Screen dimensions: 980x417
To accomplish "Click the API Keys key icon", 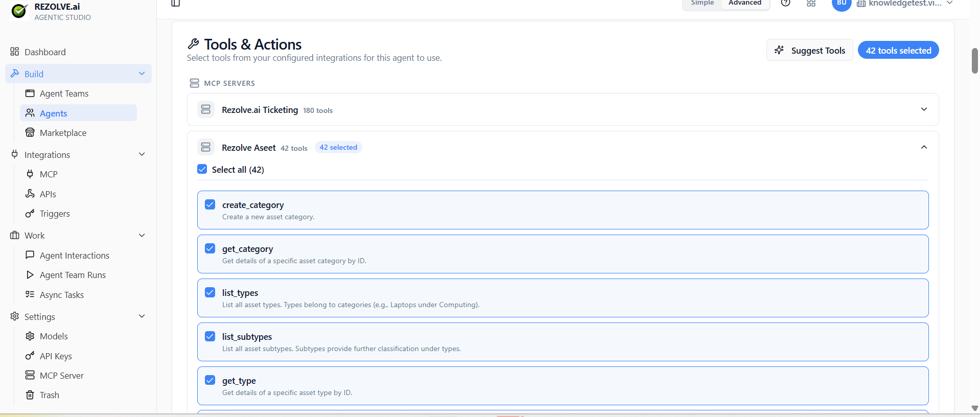I will 30,356.
